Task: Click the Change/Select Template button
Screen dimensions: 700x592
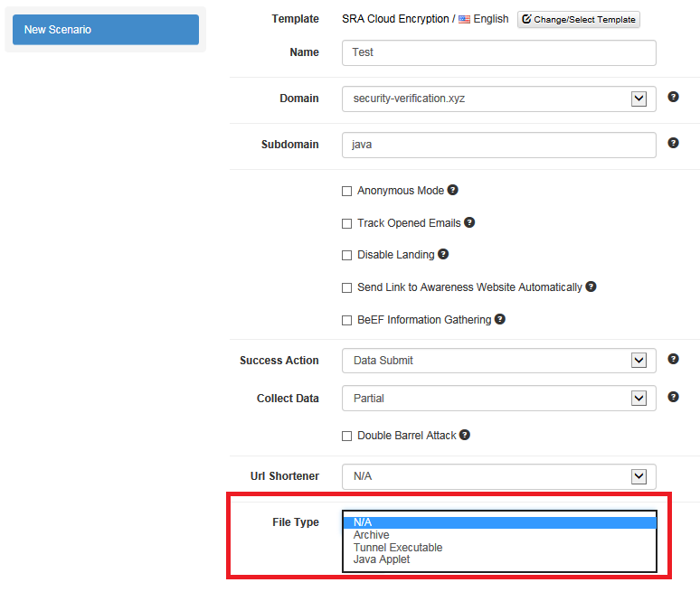Action: point(579,20)
